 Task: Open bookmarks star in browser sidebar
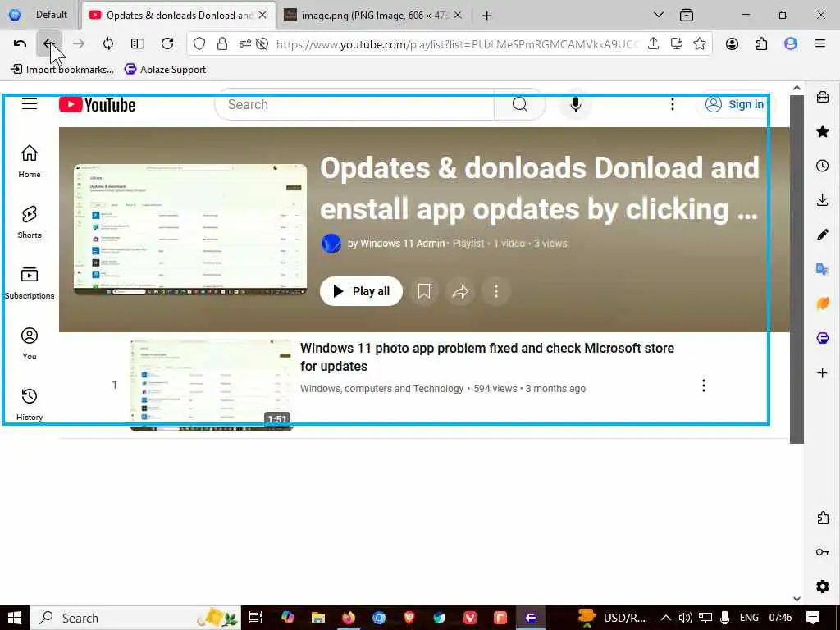pyautogui.click(x=823, y=131)
